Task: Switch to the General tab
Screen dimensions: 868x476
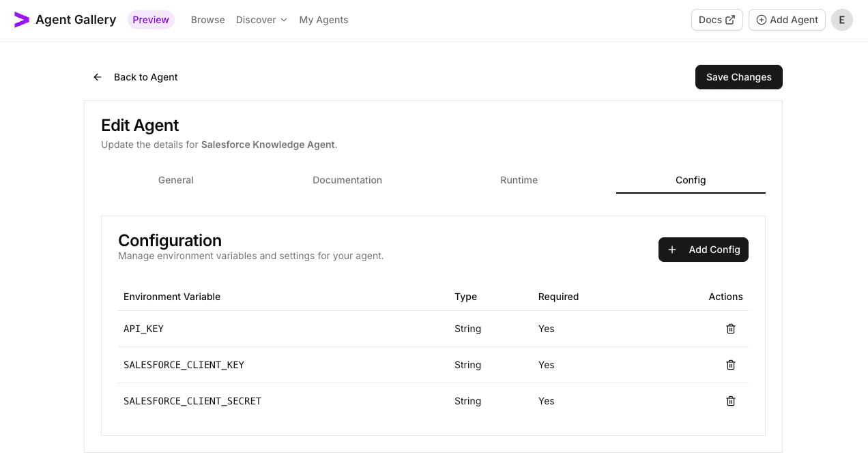Action: pos(175,180)
